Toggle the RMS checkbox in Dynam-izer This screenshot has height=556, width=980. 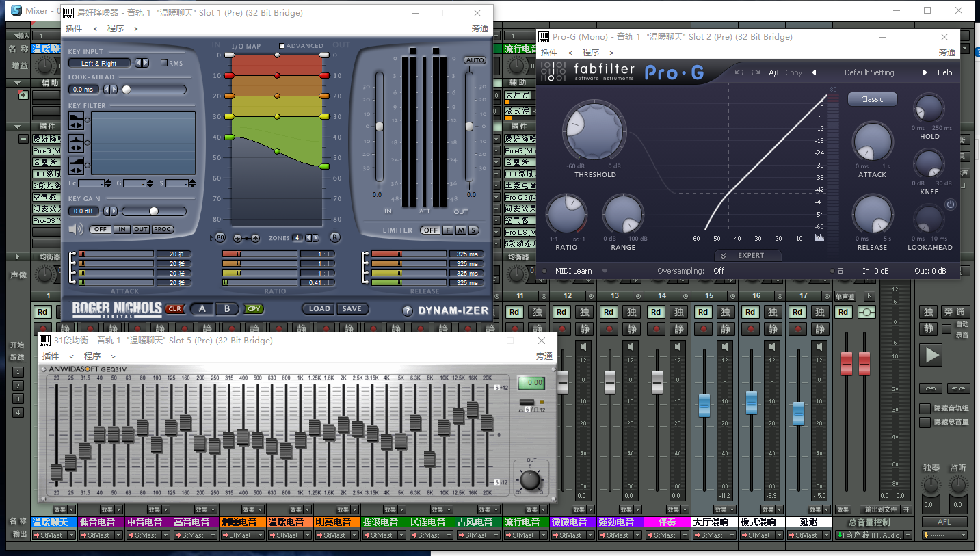pos(164,63)
